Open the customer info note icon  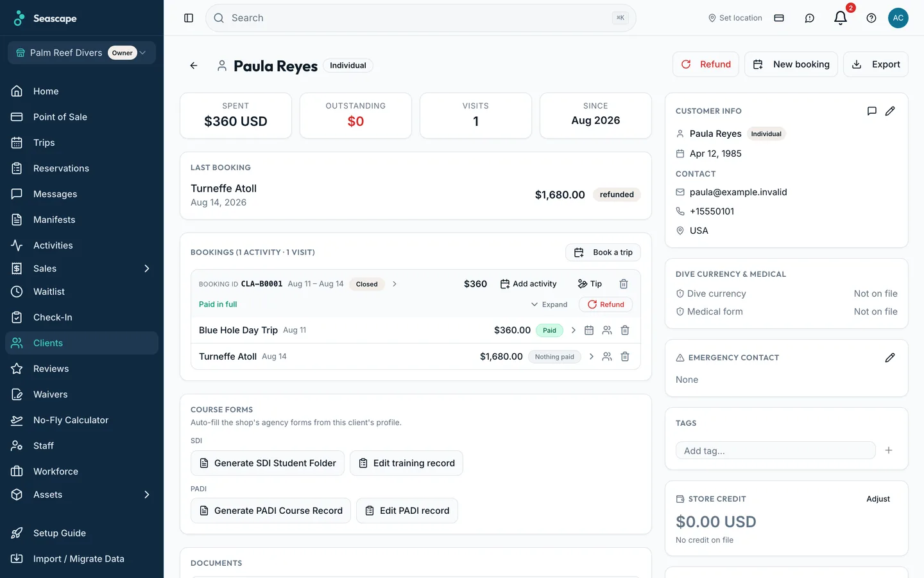coord(872,111)
